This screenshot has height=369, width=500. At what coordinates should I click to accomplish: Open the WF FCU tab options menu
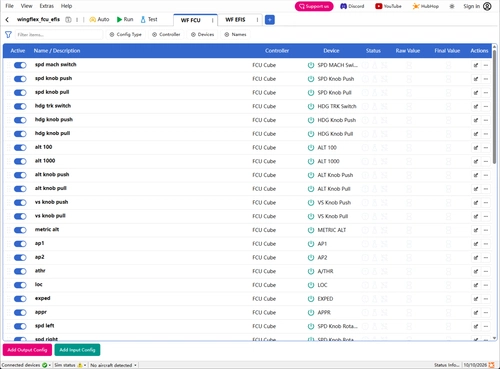coord(213,20)
